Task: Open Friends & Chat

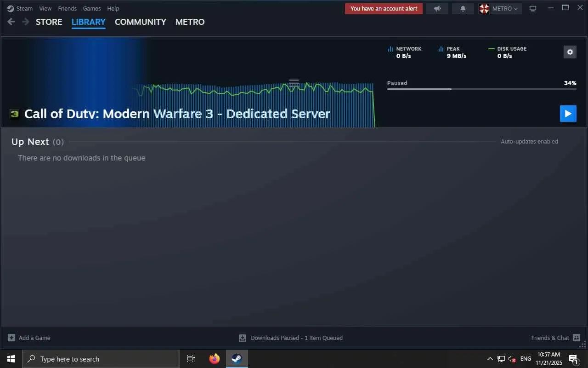Action: click(550, 338)
